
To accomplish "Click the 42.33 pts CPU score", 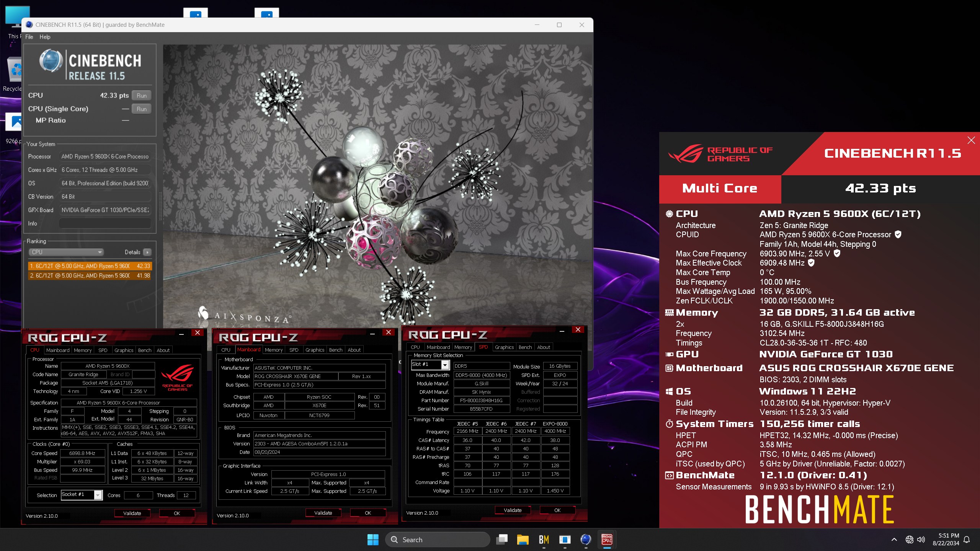I will pos(114,96).
